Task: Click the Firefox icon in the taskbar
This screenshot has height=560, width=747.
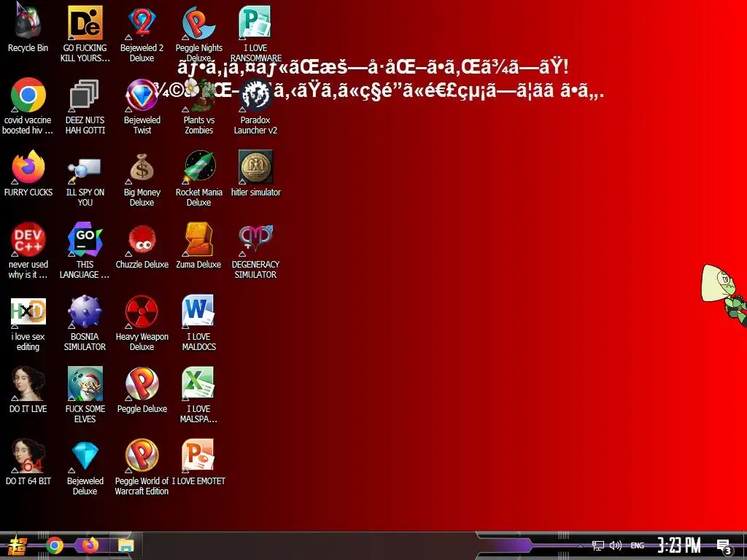Action: coord(90,545)
